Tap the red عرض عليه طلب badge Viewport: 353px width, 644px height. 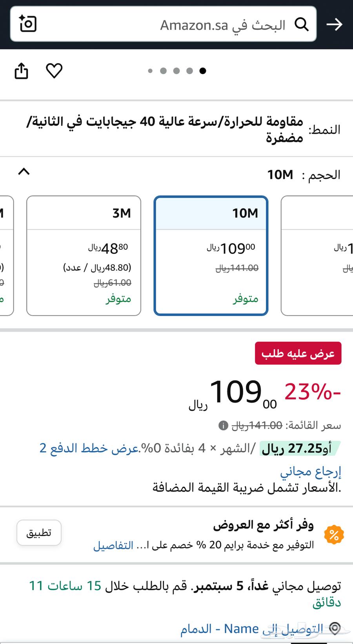[298, 353]
